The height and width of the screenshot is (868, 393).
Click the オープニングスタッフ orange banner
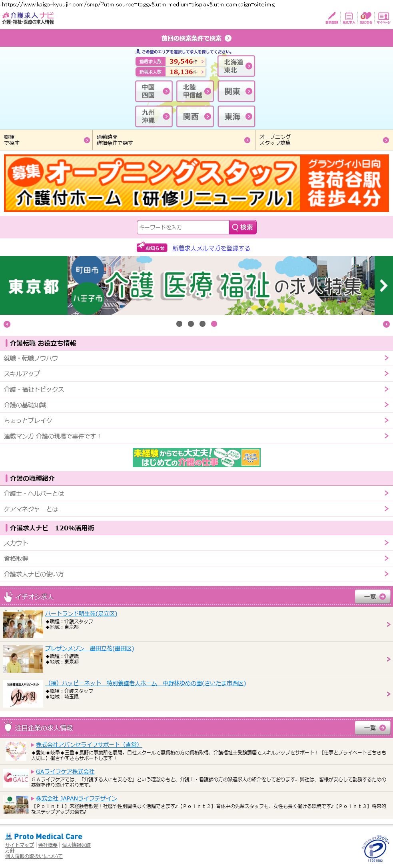[196, 183]
